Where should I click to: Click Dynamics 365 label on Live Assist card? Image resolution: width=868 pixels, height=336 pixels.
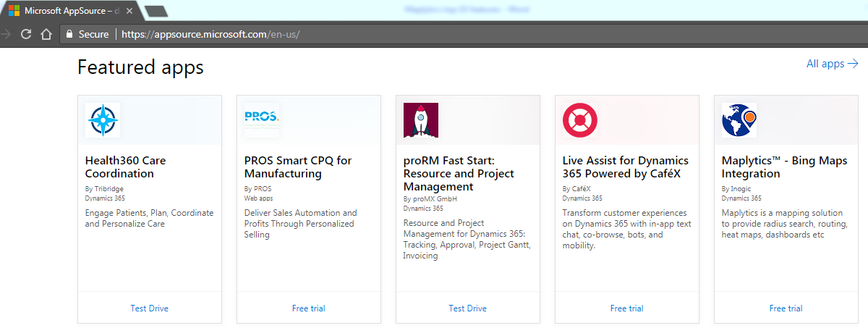point(582,198)
